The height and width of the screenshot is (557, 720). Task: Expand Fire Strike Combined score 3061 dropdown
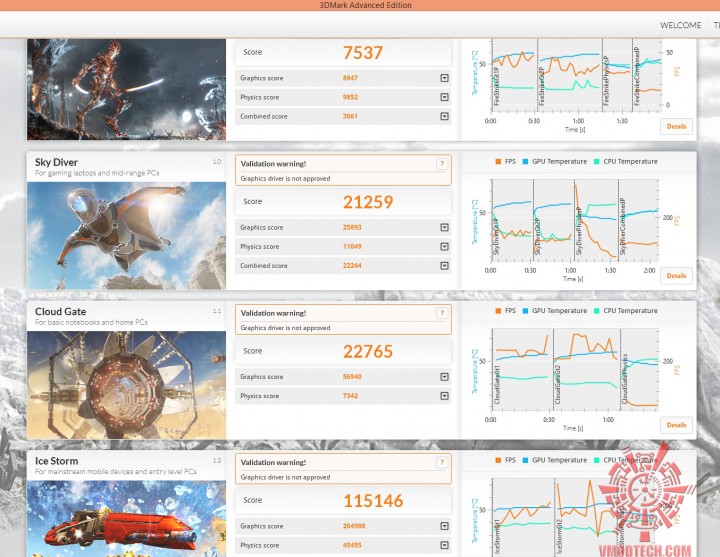click(x=444, y=116)
